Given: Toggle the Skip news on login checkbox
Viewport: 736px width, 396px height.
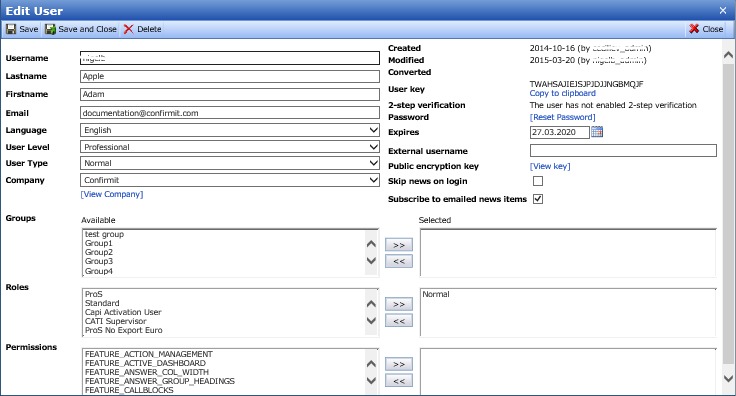Looking at the screenshot, I should tap(538, 181).
